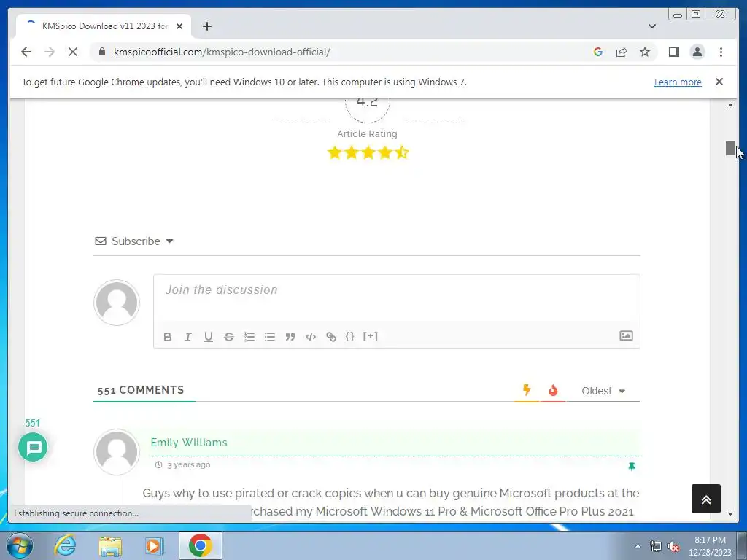Click the vertical scrollbar thumb
The width and height of the screenshot is (747, 560).
[730, 148]
